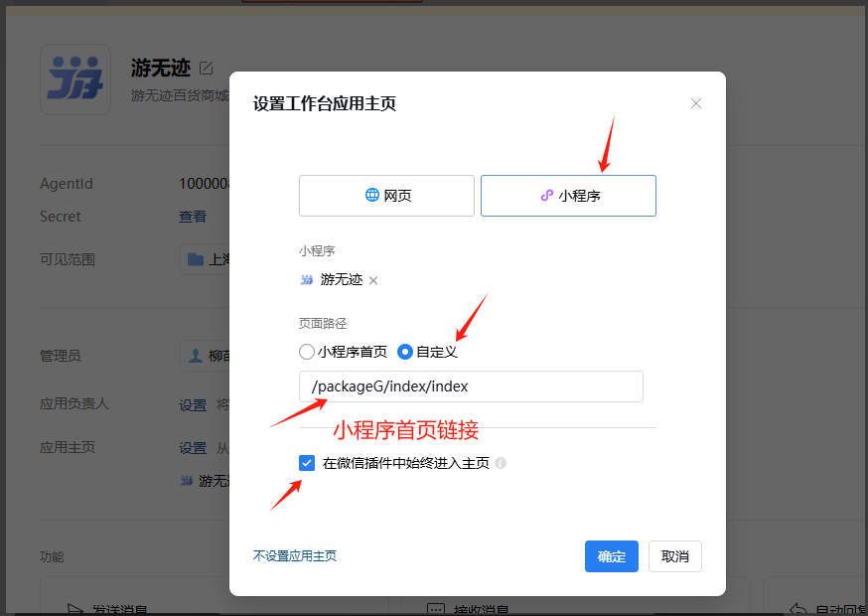Select the 小程序首页 radio option
The height and width of the screenshot is (616, 868).
[x=307, y=352]
